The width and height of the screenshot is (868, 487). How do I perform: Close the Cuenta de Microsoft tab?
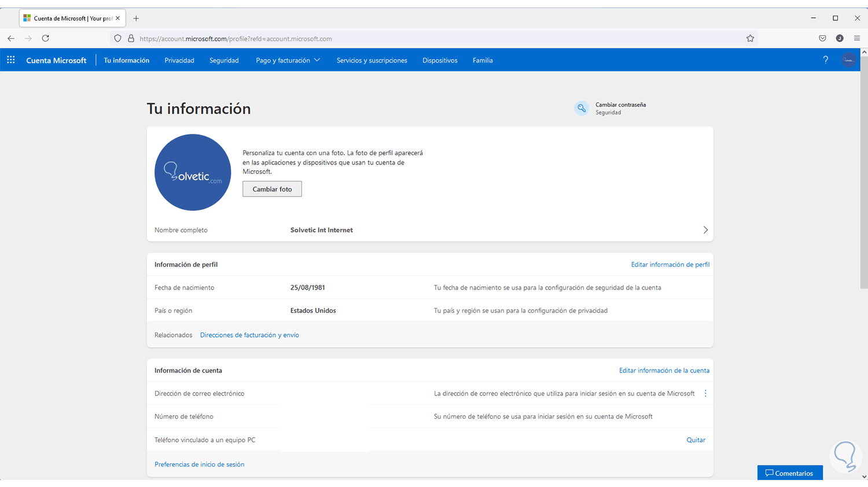point(117,18)
